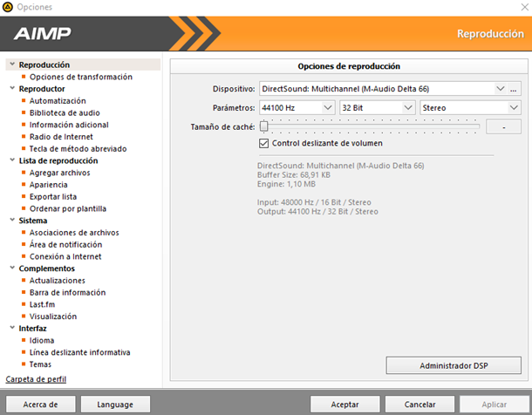Open Apariencia settings
The height and width of the screenshot is (415, 532).
49,185
